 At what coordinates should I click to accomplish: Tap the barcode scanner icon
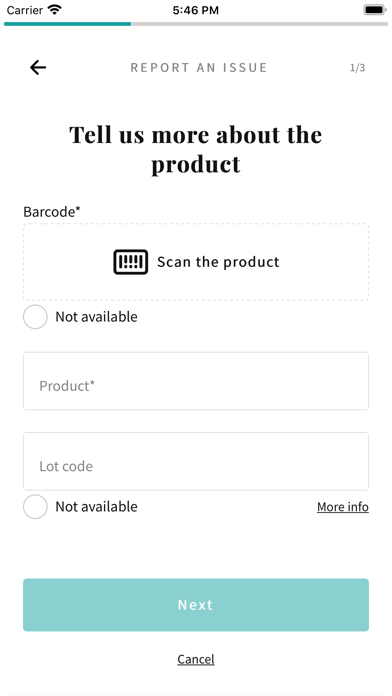point(131,262)
